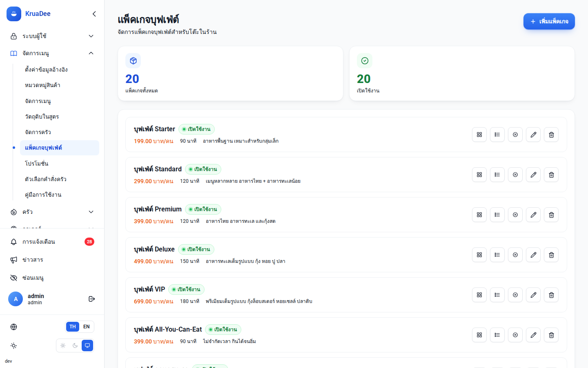Click the circle-x icon for บุฟเฟต์ Standard
588x368 pixels.
(x=515, y=175)
